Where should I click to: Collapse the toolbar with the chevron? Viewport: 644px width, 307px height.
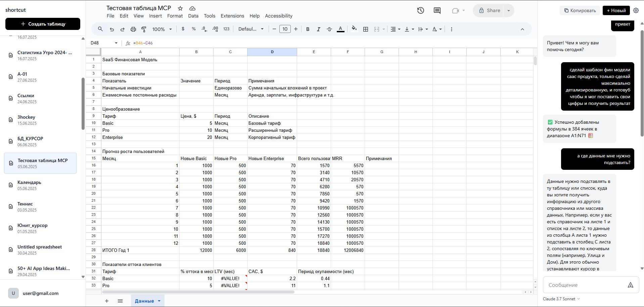pyautogui.click(x=522, y=29)
